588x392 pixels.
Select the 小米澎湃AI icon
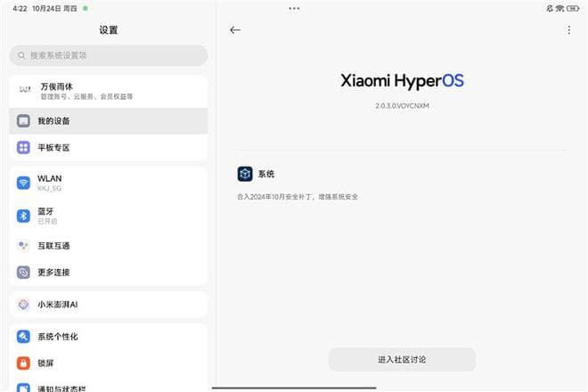[24, 305]
